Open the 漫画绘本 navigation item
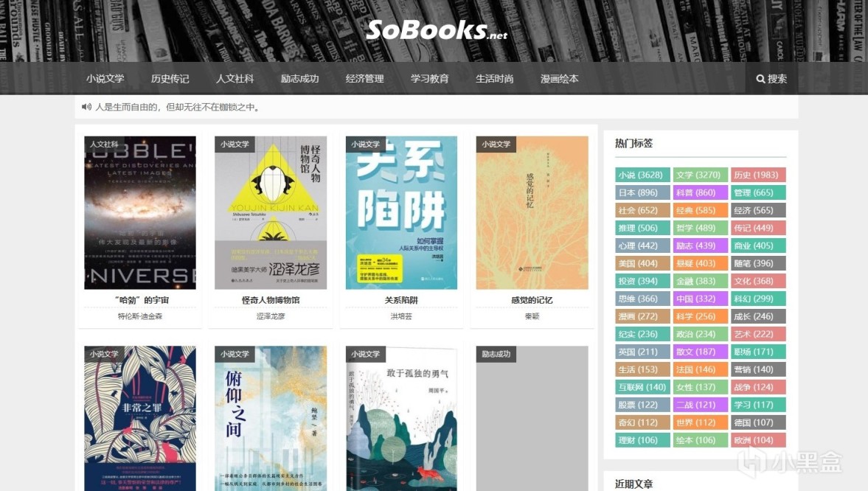Screen dimensions: 868x491 coord(560,79)
